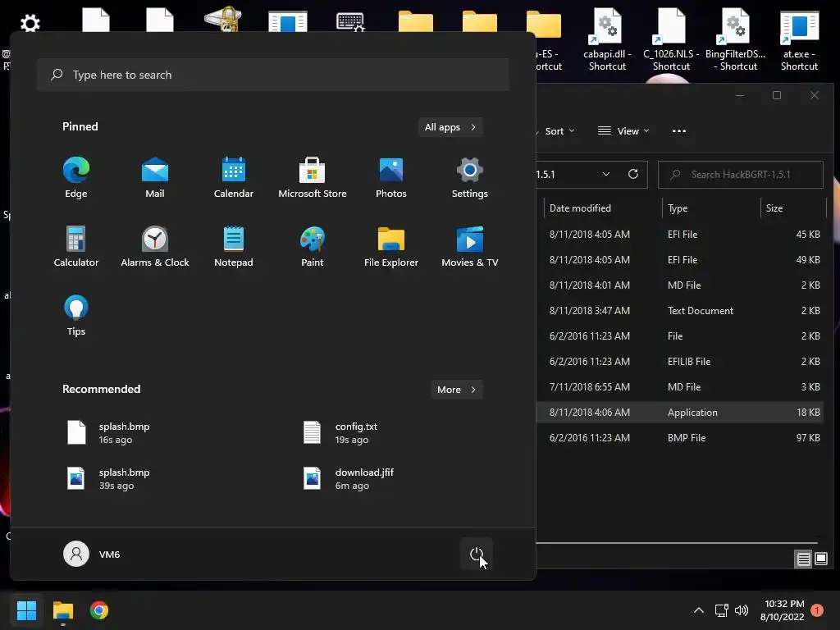Select the 45 KB EFI File row
840x630 pixels.
click(x=679, y=234)
